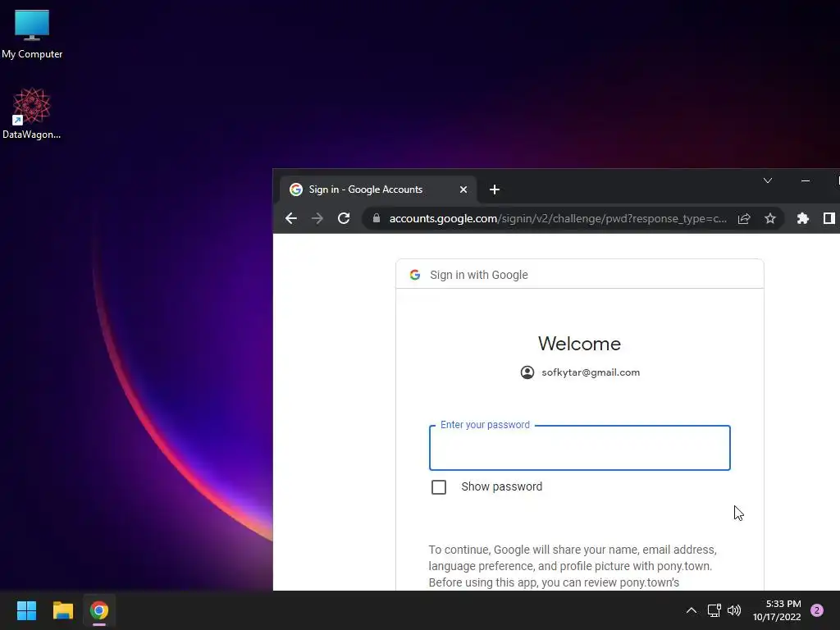Reload the Google sign-in page
The image size is (840, 630).
344,218
